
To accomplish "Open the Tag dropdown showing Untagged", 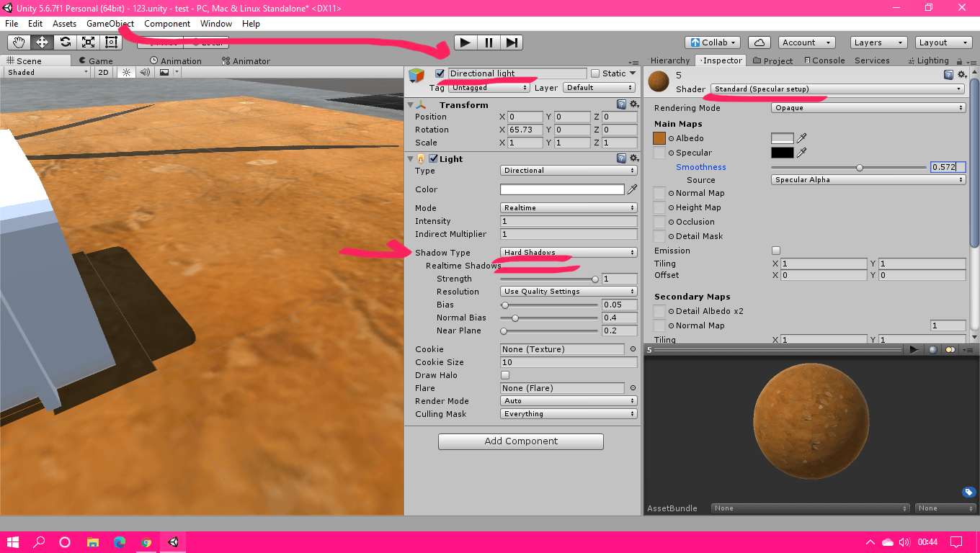I will coord(489,87).
